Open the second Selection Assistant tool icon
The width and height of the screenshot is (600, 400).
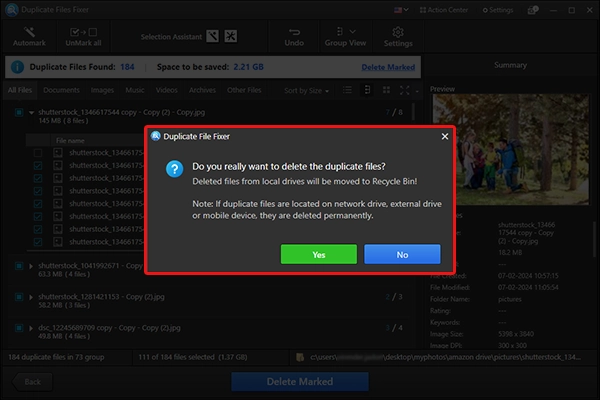click(x=231, y=36)
